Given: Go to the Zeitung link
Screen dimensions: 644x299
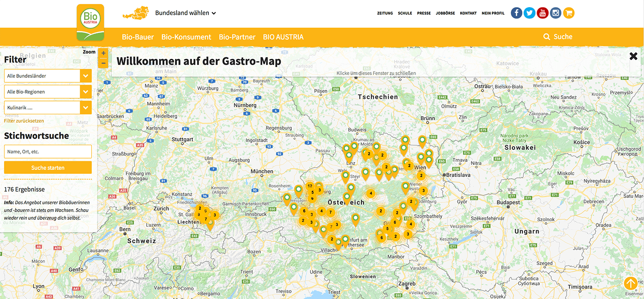Looking at the screenshot, I should 385,13.
